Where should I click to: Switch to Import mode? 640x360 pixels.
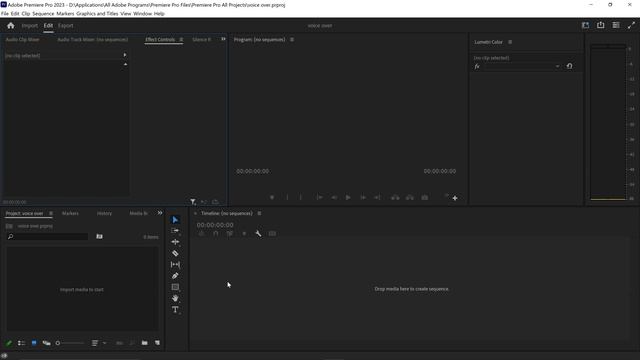coord(29,26)
